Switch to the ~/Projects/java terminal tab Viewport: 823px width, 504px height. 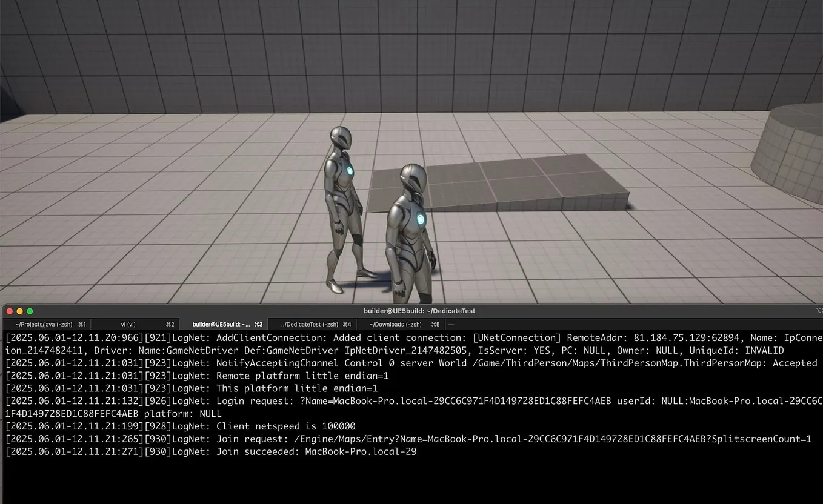click(45, 324)
